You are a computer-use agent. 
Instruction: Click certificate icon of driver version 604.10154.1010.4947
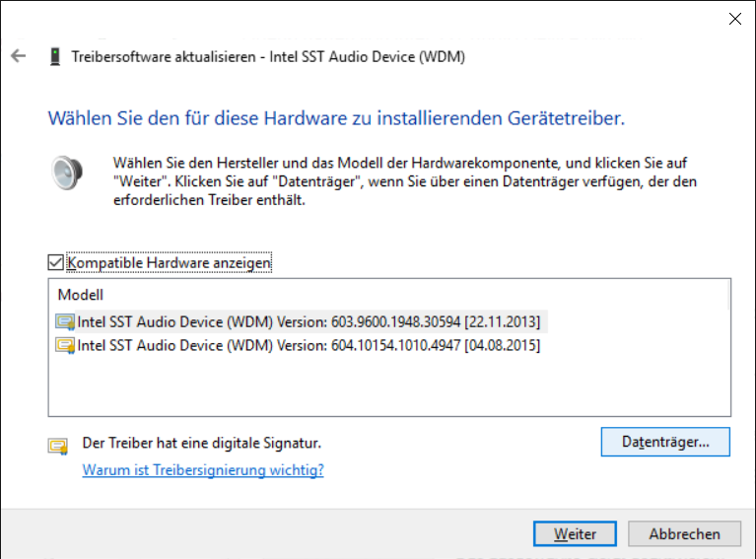coord(65,345)
